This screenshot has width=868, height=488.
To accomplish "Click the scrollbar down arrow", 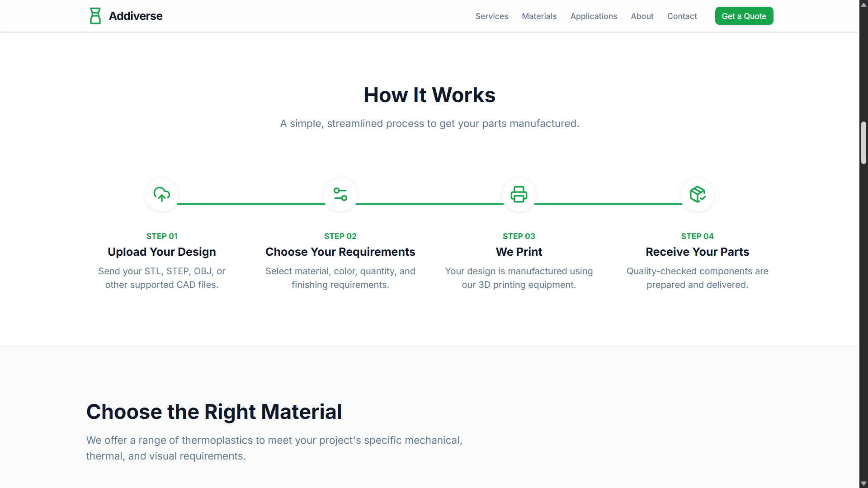I will [863, 483].
